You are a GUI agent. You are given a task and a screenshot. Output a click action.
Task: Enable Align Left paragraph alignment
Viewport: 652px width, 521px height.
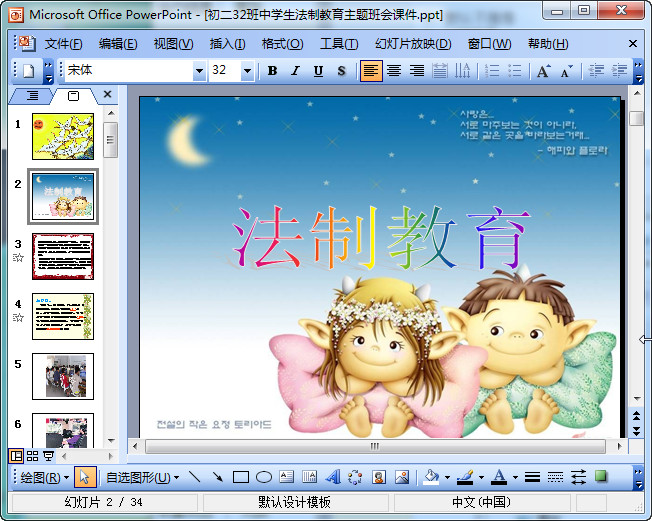click(371, 71)
